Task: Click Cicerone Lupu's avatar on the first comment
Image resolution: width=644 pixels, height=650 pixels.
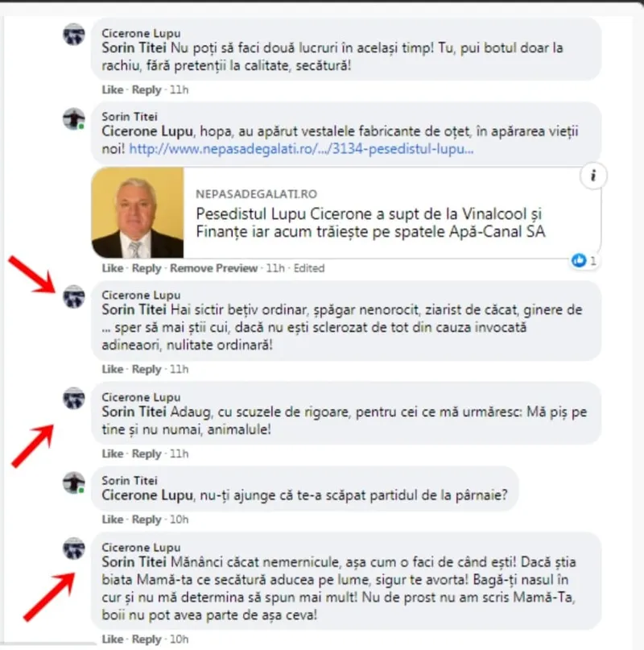Action: pyautogui.click(x=74, y=34)
